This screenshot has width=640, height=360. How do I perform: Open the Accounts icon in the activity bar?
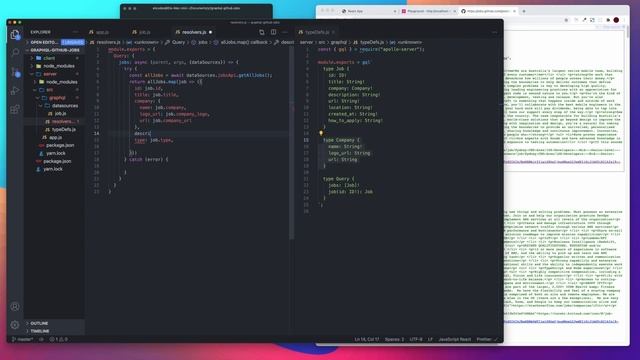coord(15,307)
